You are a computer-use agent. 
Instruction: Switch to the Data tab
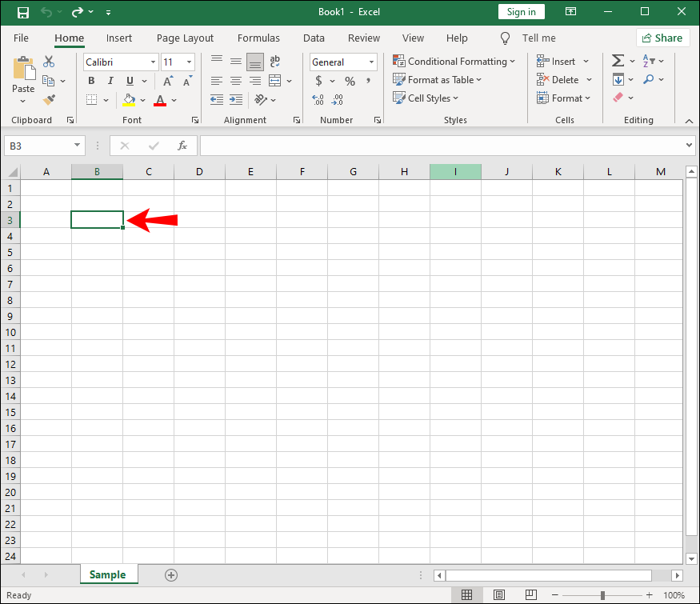314,38
